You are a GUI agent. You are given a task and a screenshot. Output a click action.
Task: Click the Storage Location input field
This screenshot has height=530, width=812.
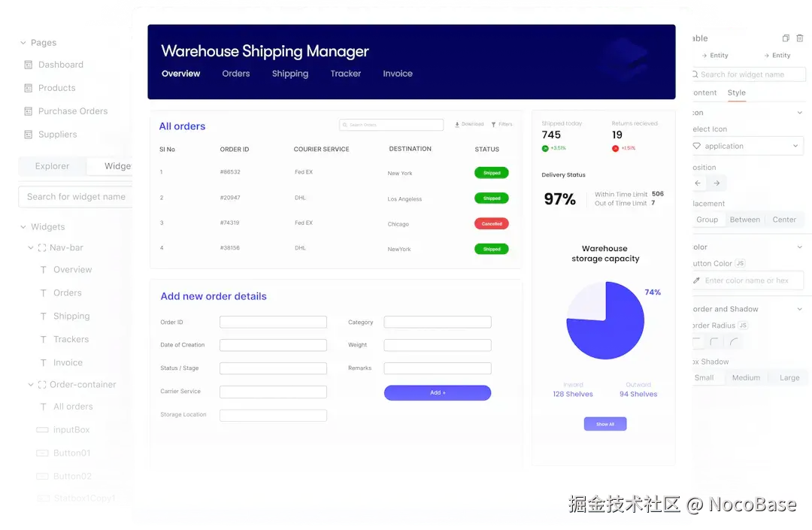[274, 415]
